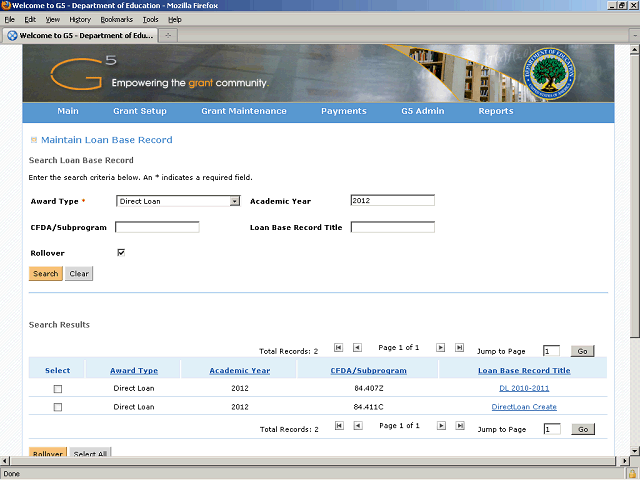Go to last page in bottom pagination
This screenshot has height=480, width=640.
[460, 426]
